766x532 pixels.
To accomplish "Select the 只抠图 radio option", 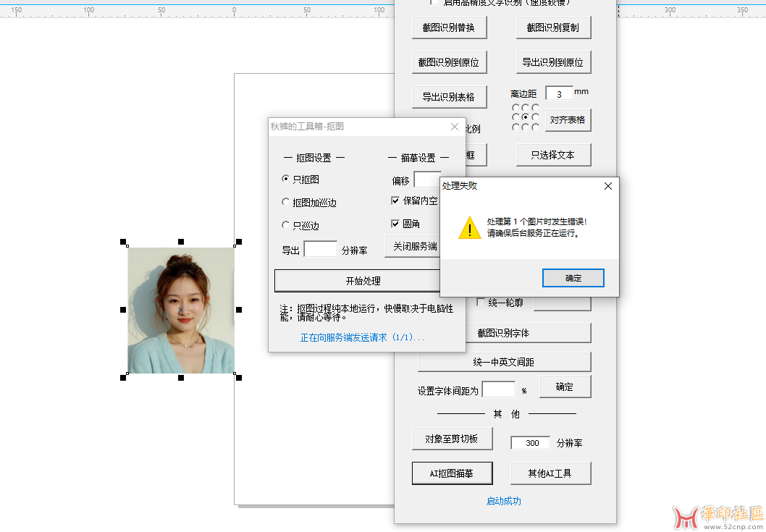I will point(286,180).
